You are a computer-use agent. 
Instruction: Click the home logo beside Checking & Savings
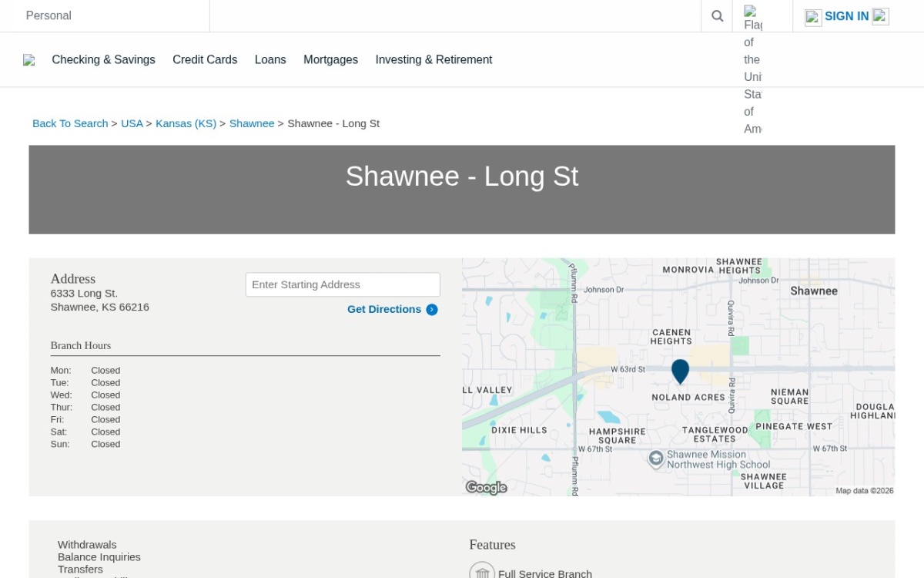29,60
